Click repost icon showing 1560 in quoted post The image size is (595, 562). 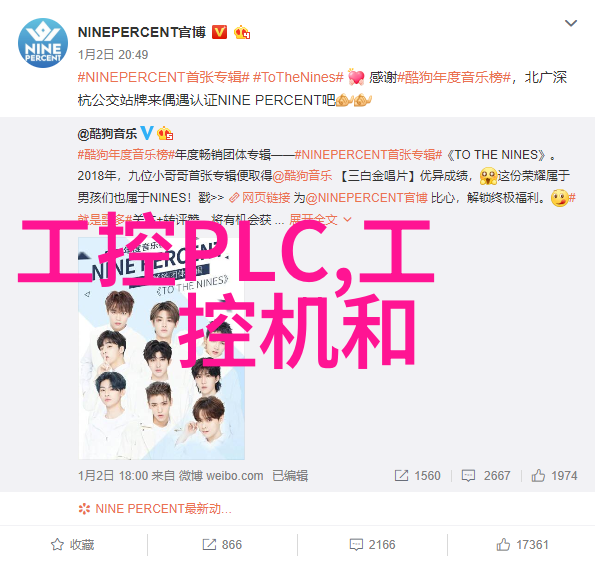pyautogui.click(x=401, y=475)
